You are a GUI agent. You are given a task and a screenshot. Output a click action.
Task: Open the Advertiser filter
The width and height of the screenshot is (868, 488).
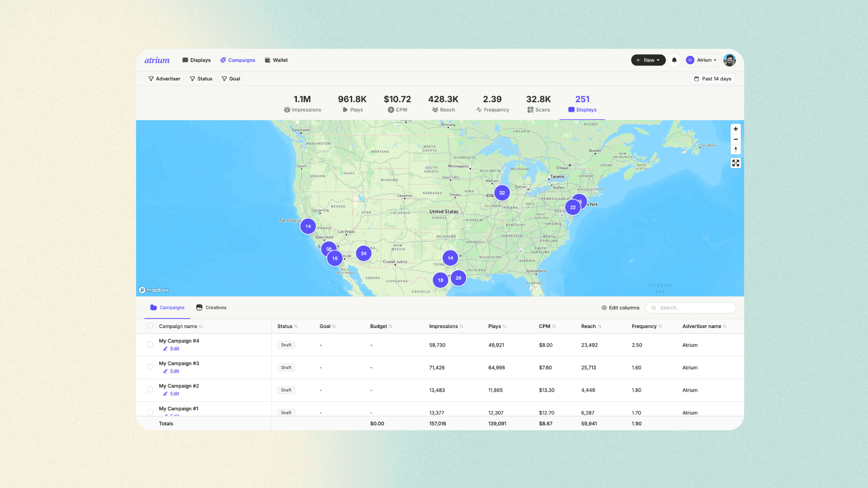[x=164, y=79]
